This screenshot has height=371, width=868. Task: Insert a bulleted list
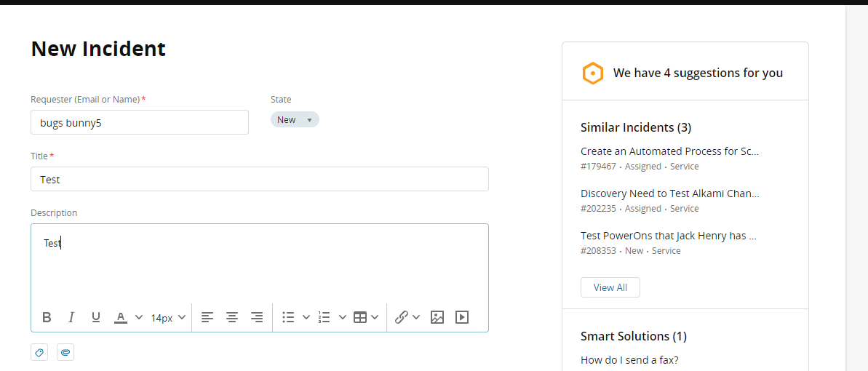(288, 317)
